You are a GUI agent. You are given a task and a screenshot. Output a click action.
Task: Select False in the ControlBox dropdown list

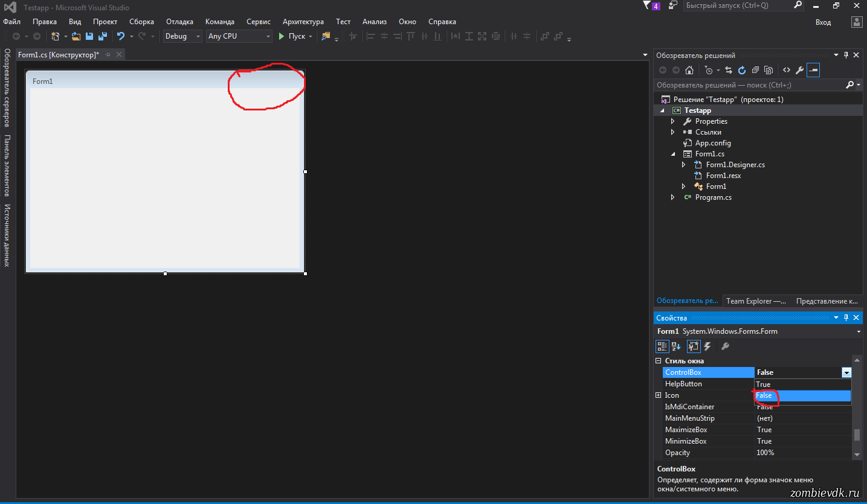coord(803,396)
